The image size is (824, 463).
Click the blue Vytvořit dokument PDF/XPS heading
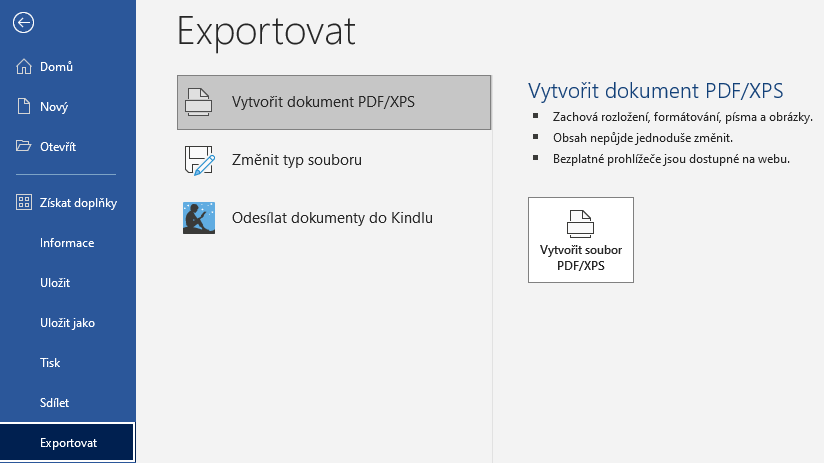click(655, 91)
